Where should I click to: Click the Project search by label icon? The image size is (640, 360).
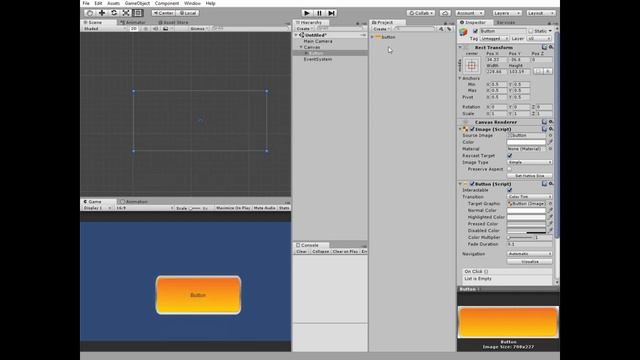tap(449, 29)
